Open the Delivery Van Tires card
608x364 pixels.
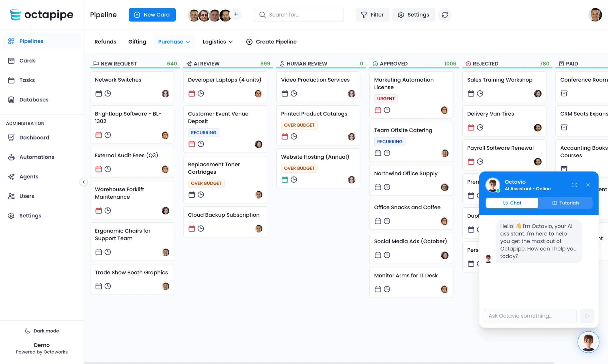pos(504,121)
